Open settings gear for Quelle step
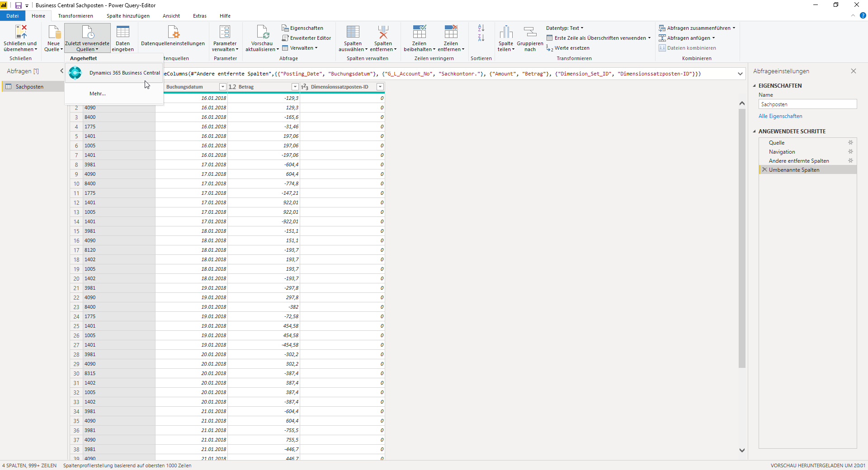This screenshot has height=470, width=868. [x=850, y=142]
